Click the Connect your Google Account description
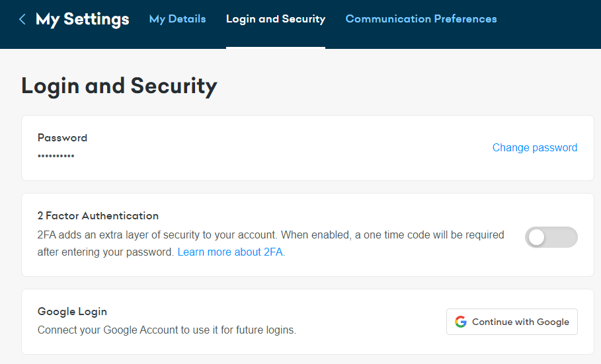Image resolution: width=601 pixels, height=364 pixels. (167, 330)
